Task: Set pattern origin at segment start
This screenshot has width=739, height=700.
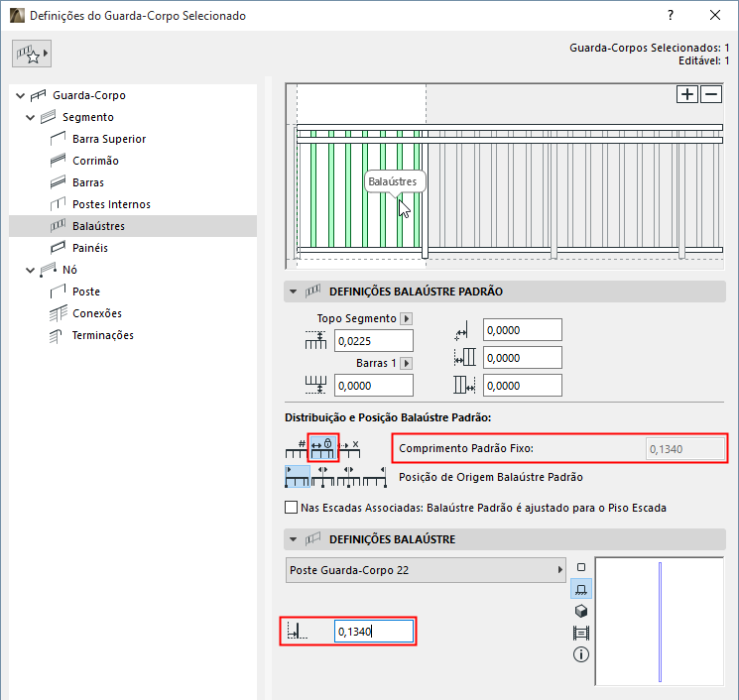Action: point(298,477)
